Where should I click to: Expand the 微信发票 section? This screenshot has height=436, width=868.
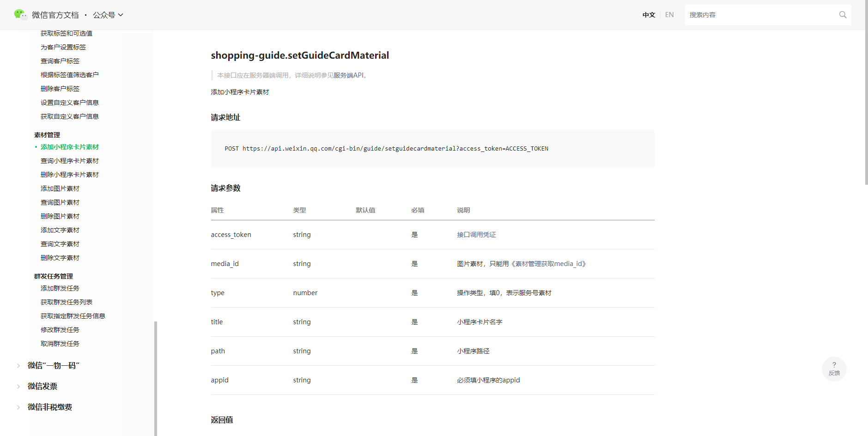pos(42,386)
